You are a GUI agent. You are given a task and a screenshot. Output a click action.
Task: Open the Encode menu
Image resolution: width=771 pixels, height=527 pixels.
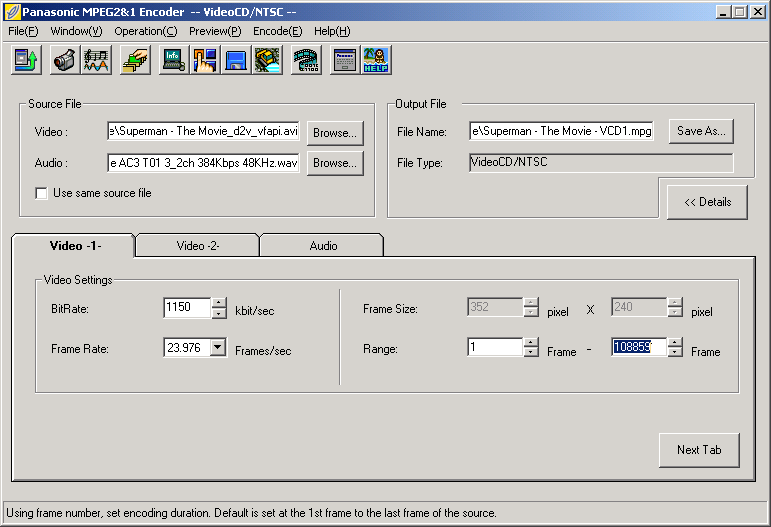tap(277, 31)
